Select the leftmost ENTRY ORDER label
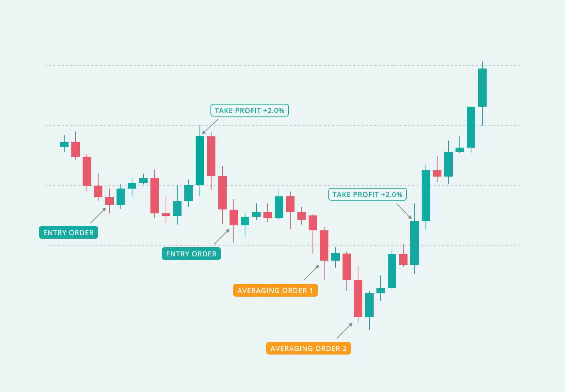Viewport: 565px width, 392px height. [69, 232]
